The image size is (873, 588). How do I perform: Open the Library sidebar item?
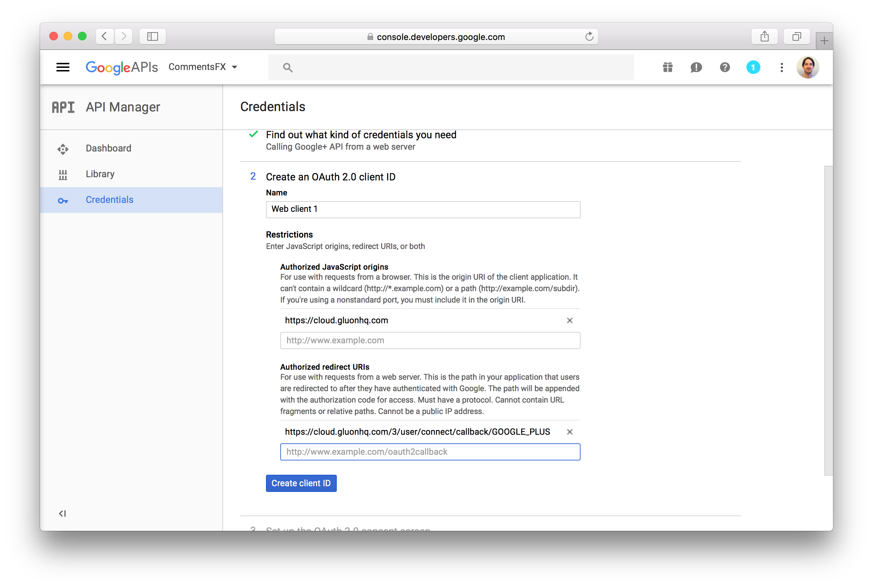pos(131,174)
